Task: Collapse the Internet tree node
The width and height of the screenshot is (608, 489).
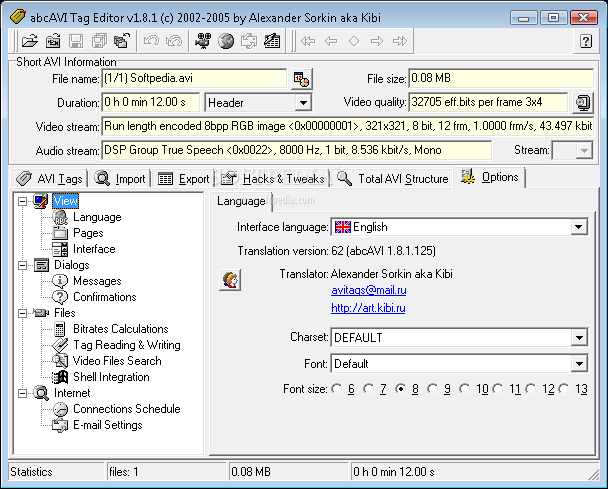Action: pos(22,393)
